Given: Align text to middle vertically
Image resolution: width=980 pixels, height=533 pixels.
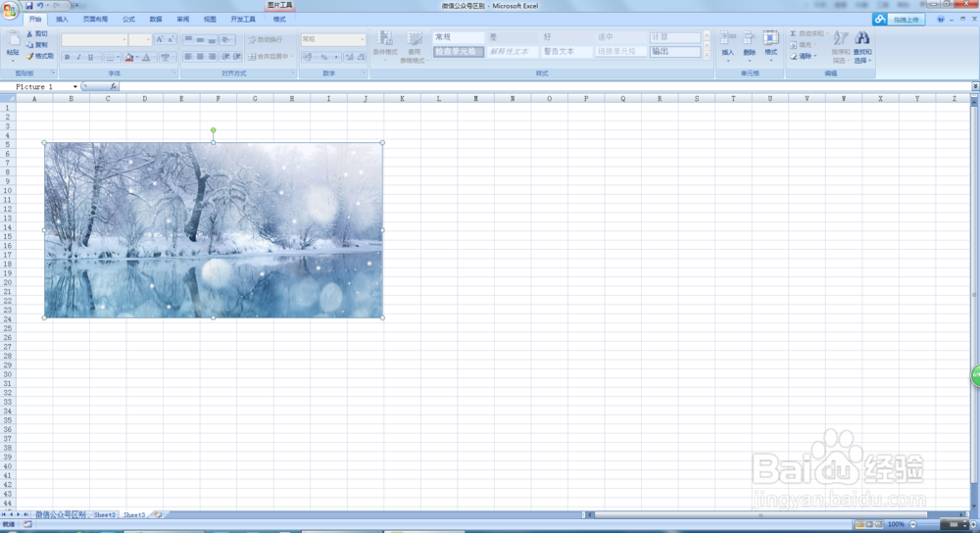Looking at the screenshot, I should tap(200, 39).
